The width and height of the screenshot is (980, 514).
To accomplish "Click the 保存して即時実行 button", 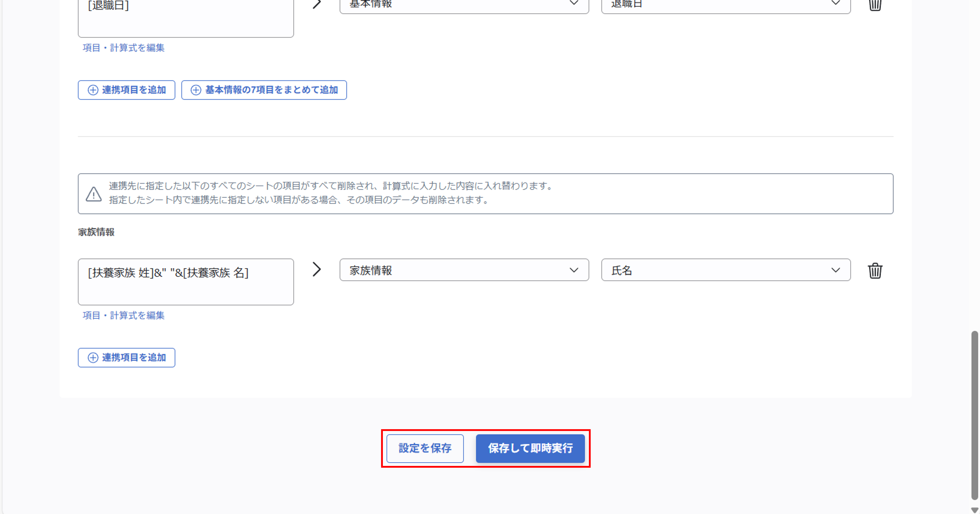I will tap(531, 449).
